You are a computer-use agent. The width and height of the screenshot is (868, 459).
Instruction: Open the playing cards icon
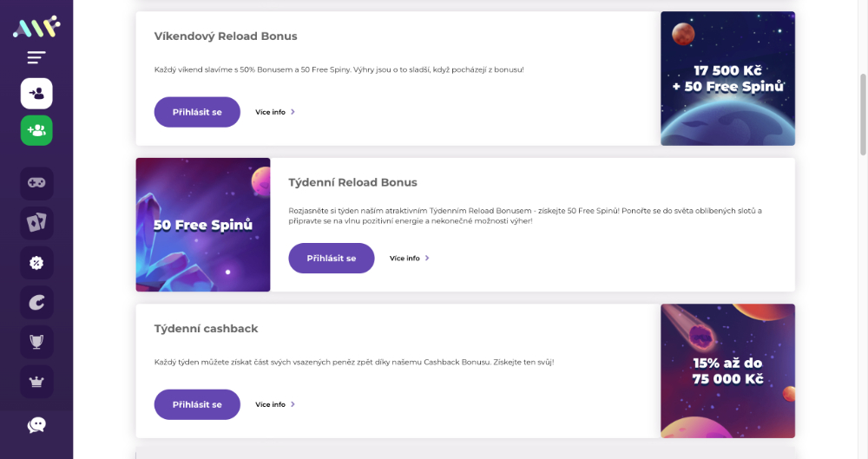pos(36,223)
